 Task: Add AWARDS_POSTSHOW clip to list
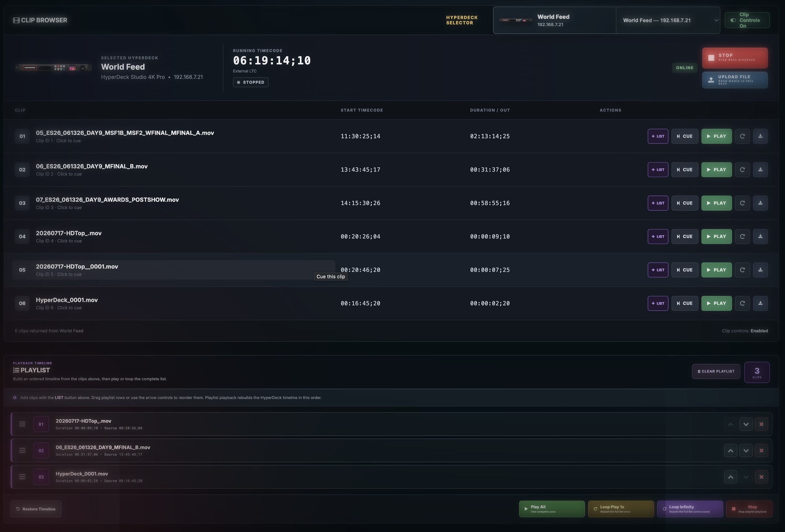pos(658,203)
